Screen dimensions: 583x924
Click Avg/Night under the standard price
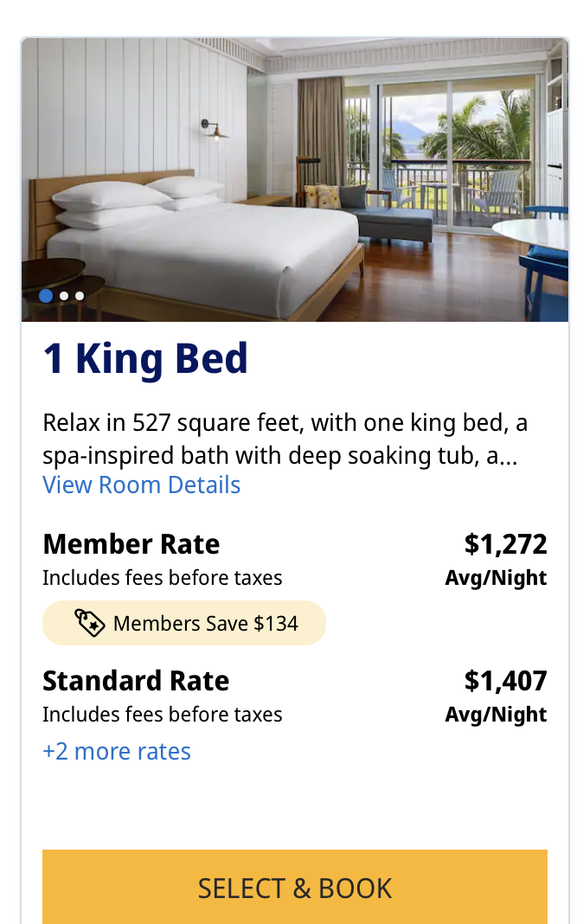click(x=496, y=715)
